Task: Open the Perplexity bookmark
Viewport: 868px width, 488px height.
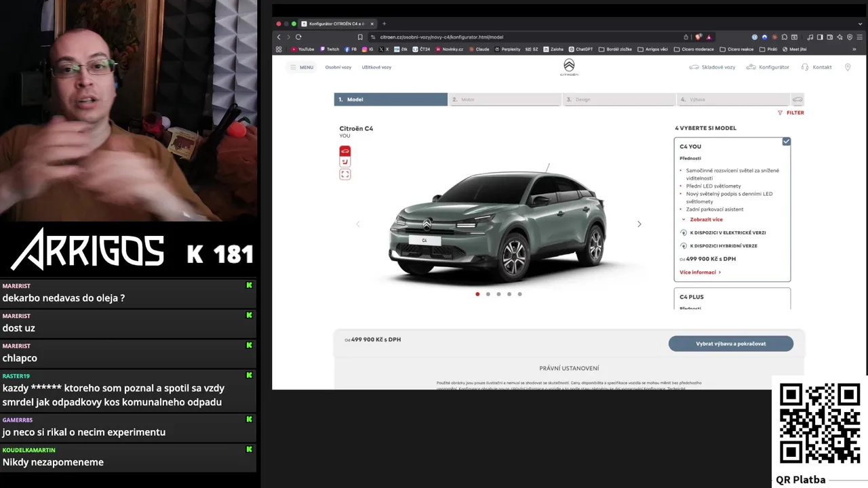Action: coord(507,49)
